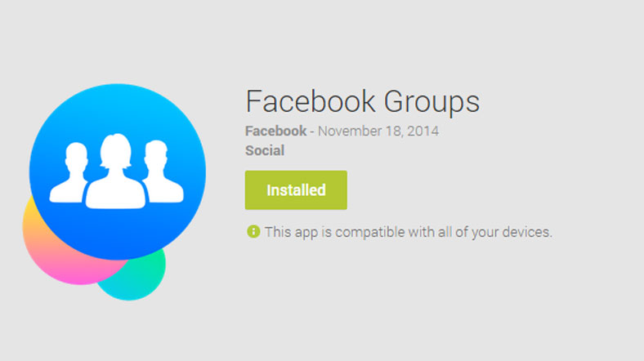Click the dash between Facebook and date
This screenshot has width=644, height=361.
312,131
